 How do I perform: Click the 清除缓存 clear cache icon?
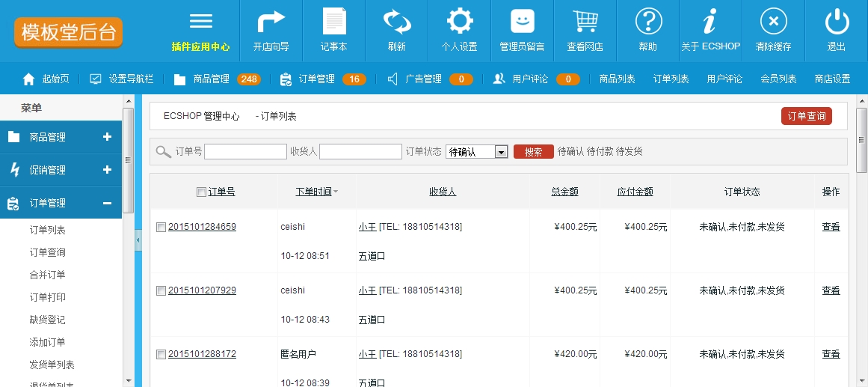(773, 22)
